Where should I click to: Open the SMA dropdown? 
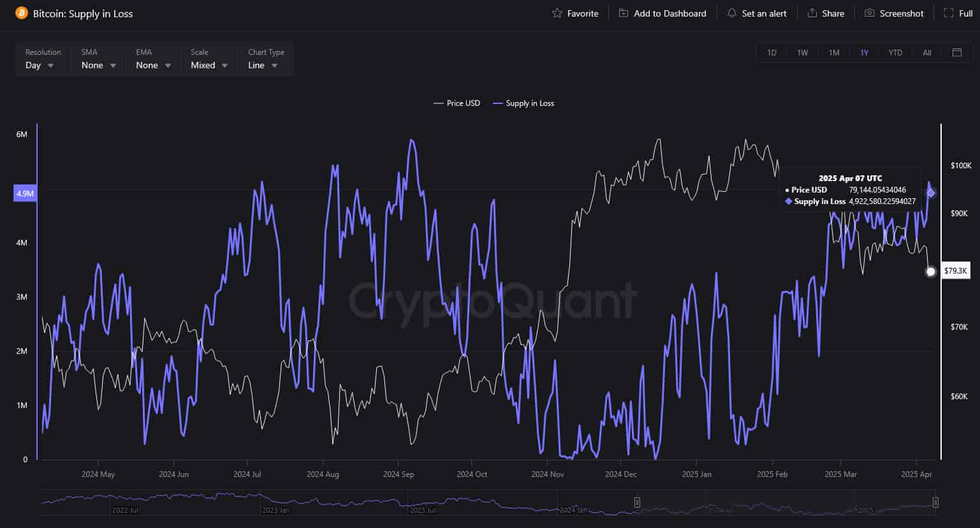click(99, 65)
